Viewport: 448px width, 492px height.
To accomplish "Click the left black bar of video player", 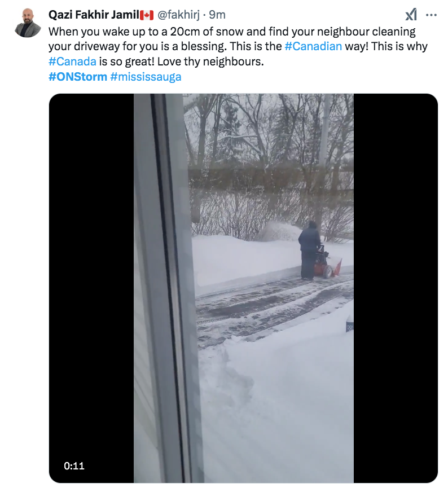I will pyautogui.click(x=91, y=288).
